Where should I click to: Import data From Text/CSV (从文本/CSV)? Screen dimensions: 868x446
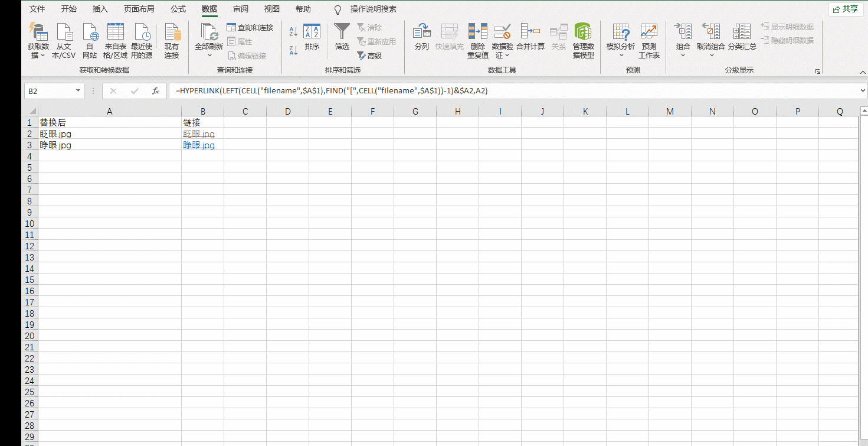point(64,41)
